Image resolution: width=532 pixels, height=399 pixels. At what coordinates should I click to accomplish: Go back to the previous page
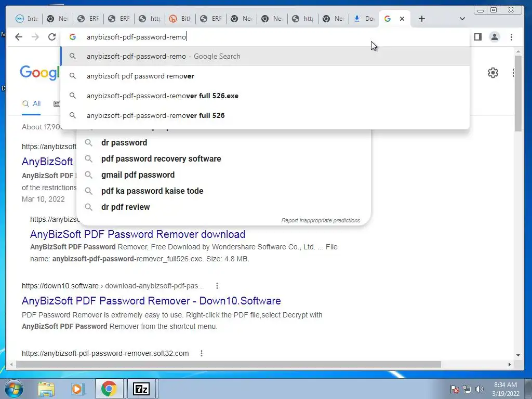[19, 37]
